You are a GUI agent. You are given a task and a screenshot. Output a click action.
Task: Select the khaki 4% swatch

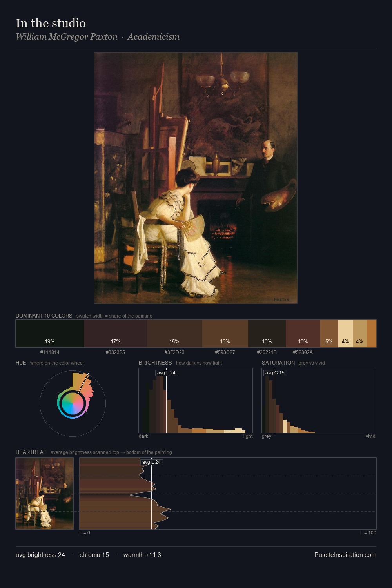(x=360, y=334)
